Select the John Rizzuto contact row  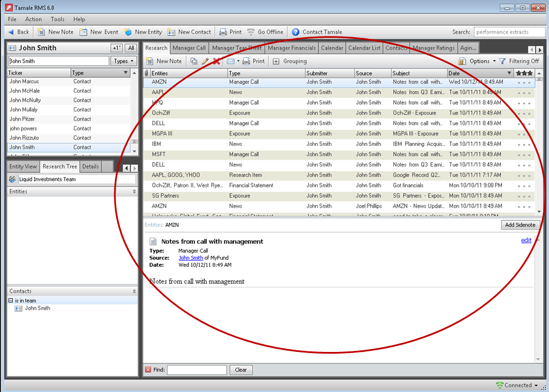(69, 138)
